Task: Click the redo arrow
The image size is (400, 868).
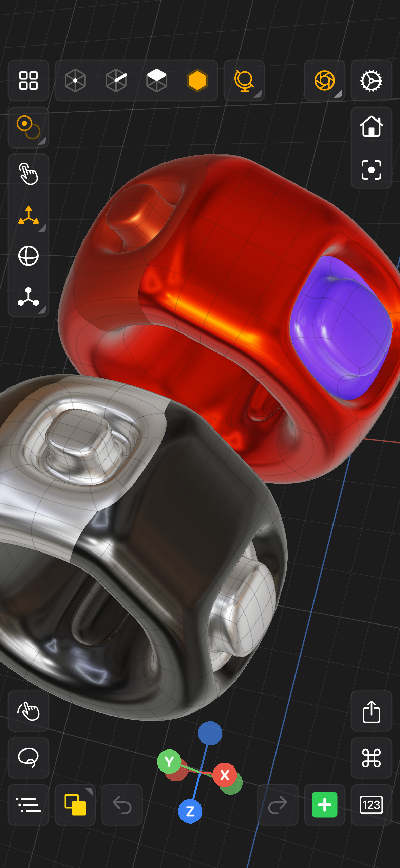Action: 278,804
